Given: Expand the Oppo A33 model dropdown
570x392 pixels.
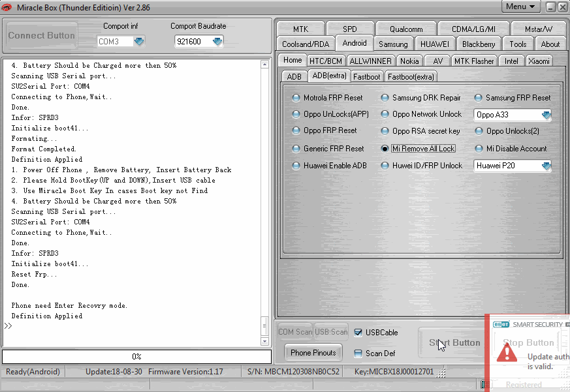Looking at the screenshot, I should click(546, 115).
